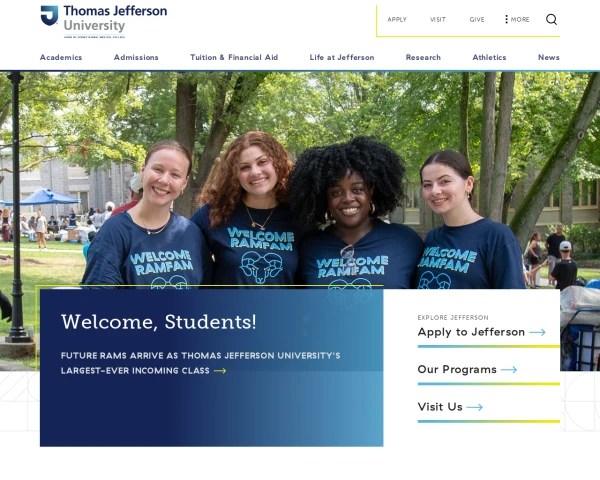This screenshot has height=480, width=600.
Task: Read the Future Rams Arrive story link
Action: tap(201, 363)
